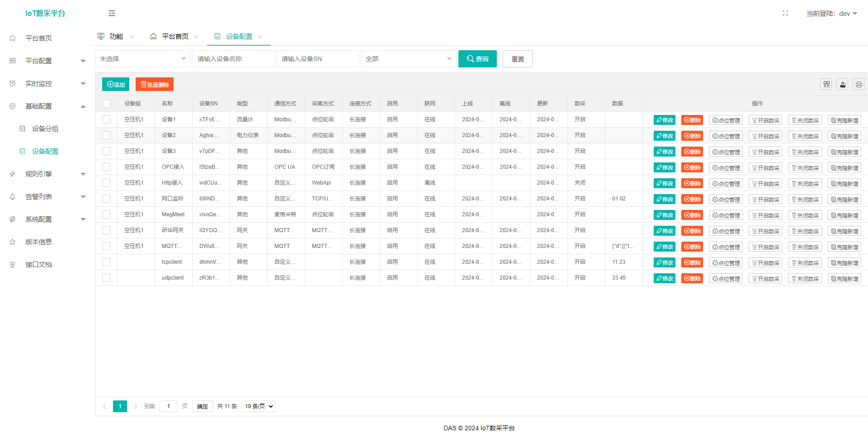
Task: Open the 全部 status filter dropdown
Action: click(409, 59)
